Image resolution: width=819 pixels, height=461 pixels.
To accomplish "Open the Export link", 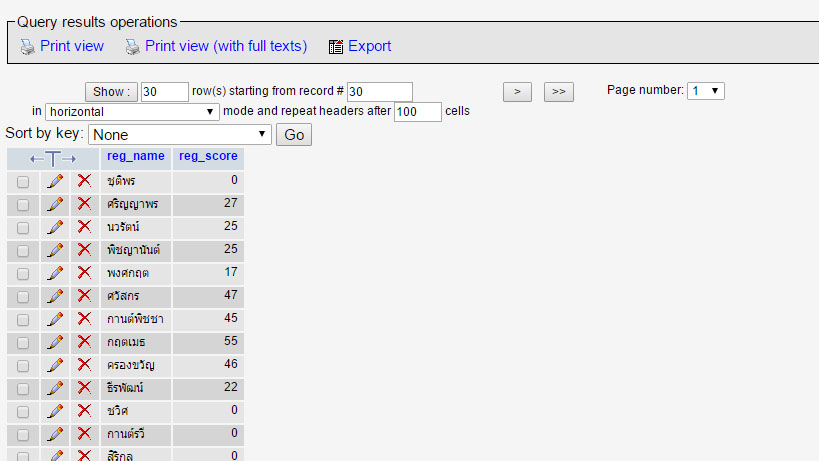I will tap(369, 46).
